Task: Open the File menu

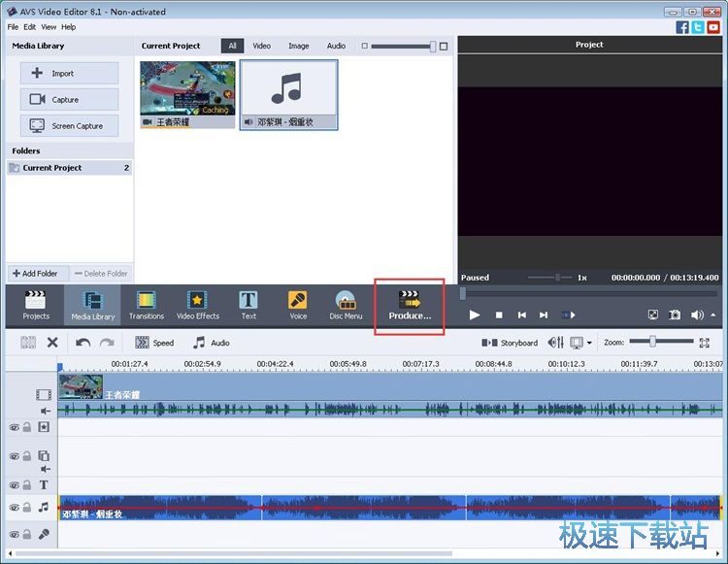Action: pos(13,27)
